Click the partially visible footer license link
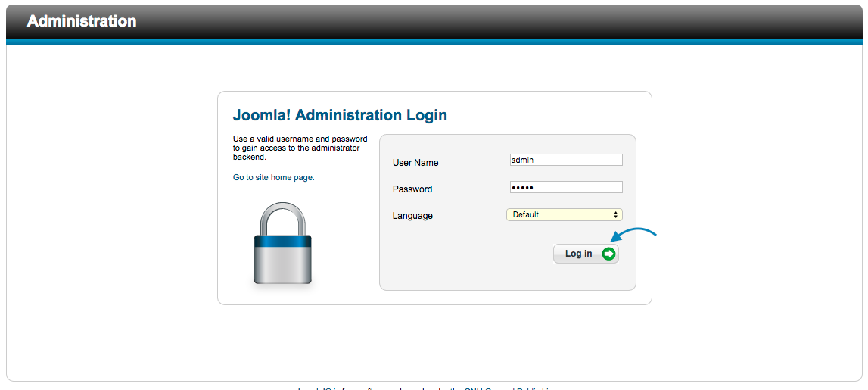Image resolution: width=868 pixels, height=390 pixels. click(509, 388)
